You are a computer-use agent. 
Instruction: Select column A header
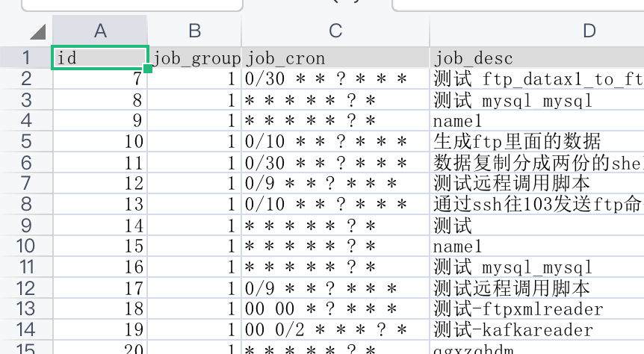[x=100, y=31]
